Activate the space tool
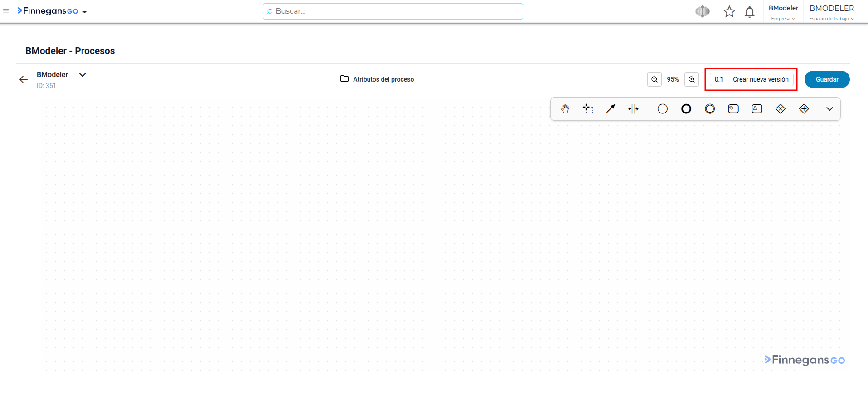The image size is (868, 411). 634,109
